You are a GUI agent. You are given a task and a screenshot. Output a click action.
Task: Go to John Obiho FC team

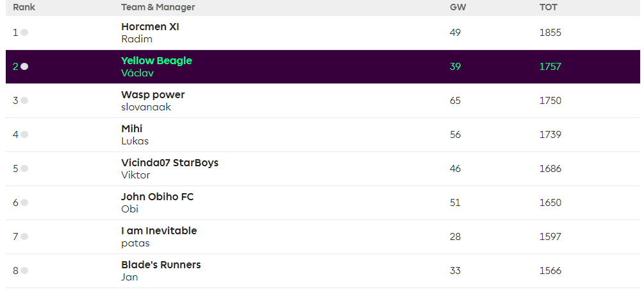[x=157, y=197]
